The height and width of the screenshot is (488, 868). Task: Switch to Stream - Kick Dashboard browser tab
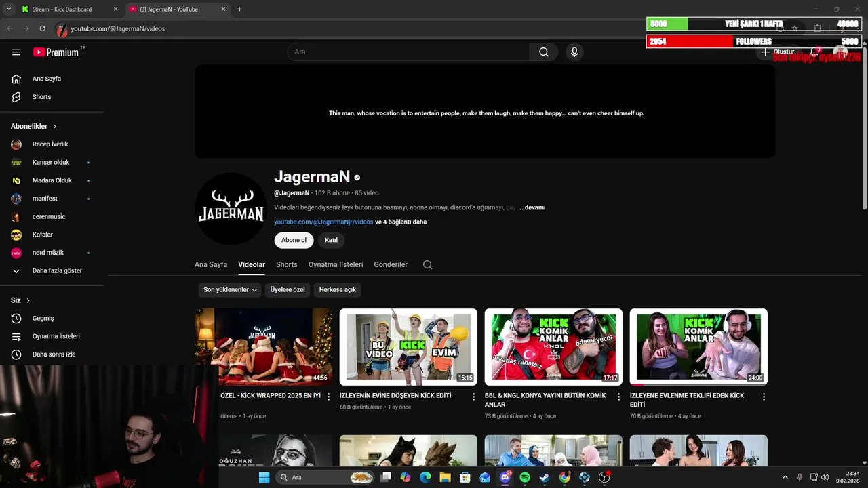click(70, 9)
